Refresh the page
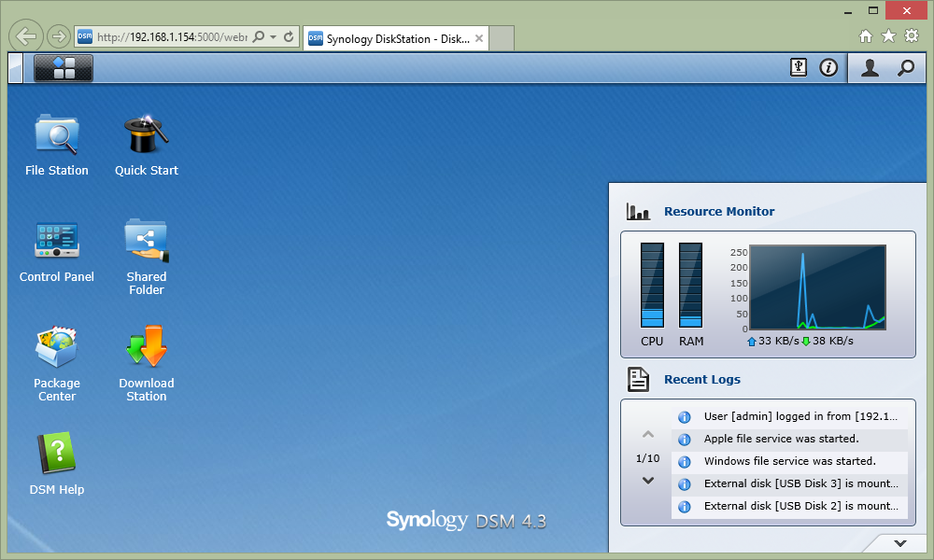This screenshot has height=560, width=934. click(x=289, y=37)
